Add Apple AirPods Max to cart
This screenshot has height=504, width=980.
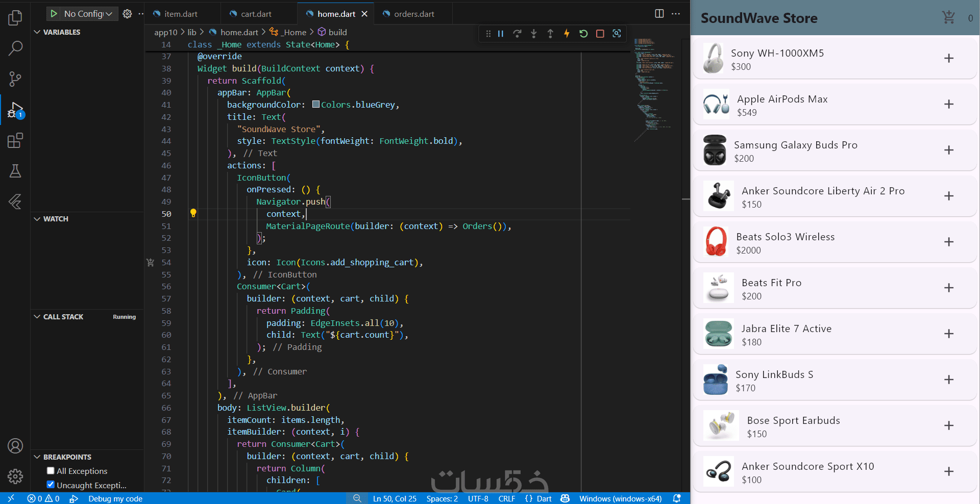tap(949, 104)
